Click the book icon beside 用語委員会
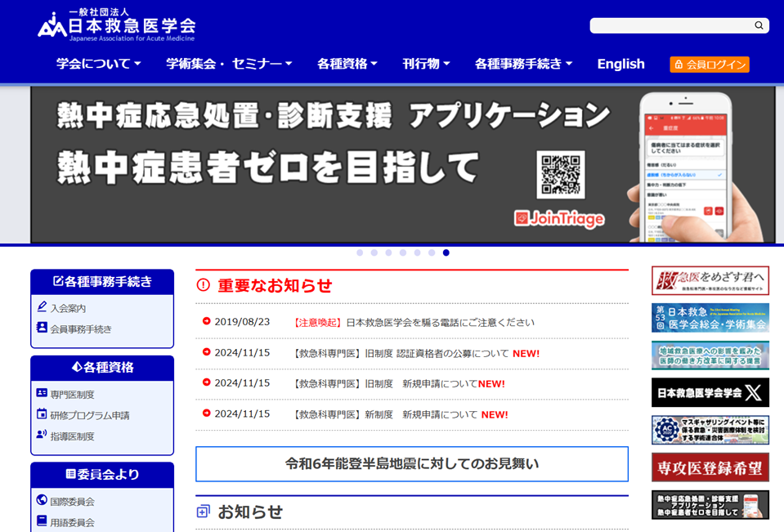Viewport: 784px width, 532px height. 42,521
